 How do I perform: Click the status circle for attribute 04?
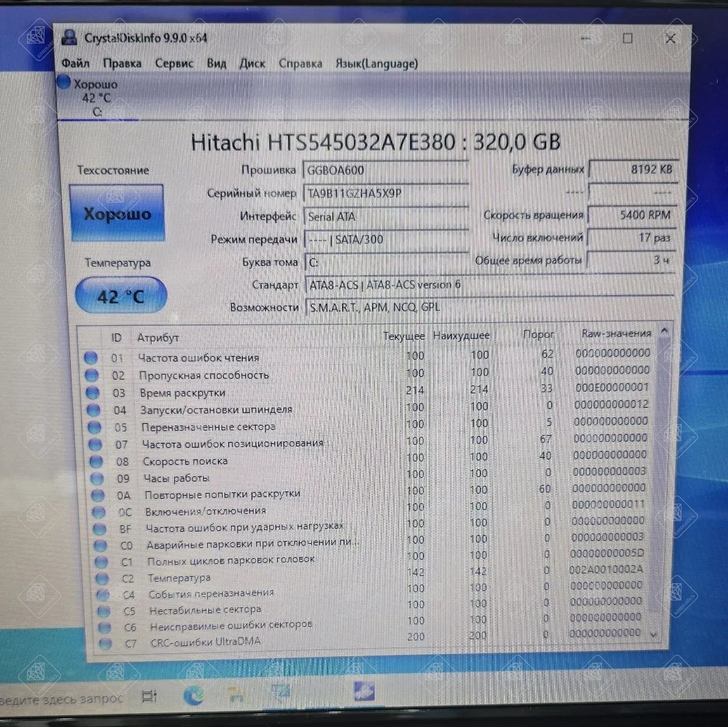coord(93,410)
